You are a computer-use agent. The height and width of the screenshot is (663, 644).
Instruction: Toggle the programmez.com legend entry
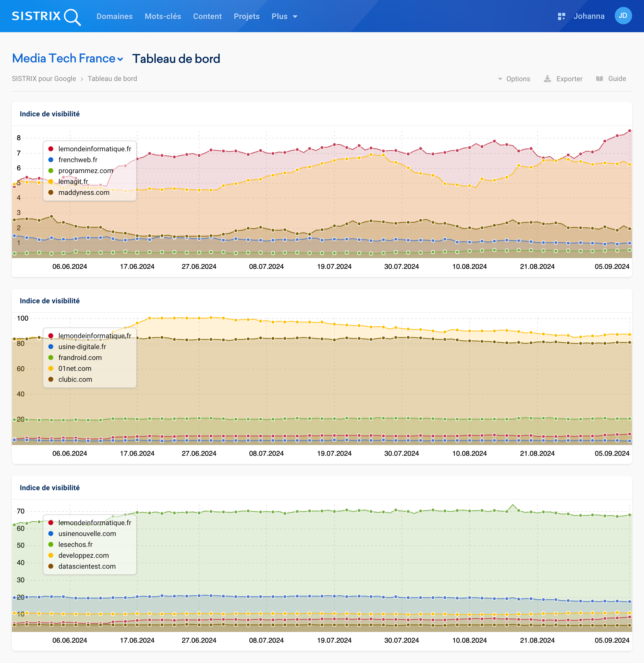tap(80, 171)
